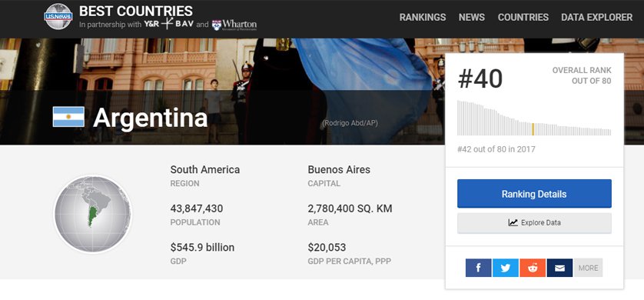Open the MORE sharing options

[588, 268]
